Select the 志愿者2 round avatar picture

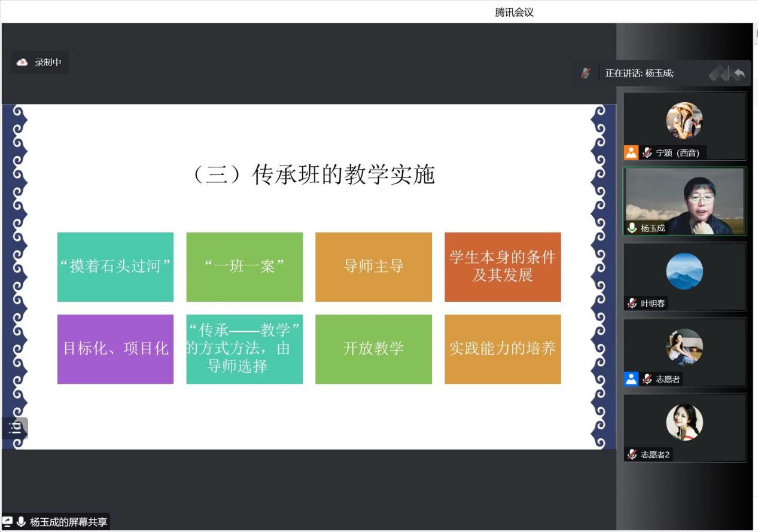pos(684,423)
